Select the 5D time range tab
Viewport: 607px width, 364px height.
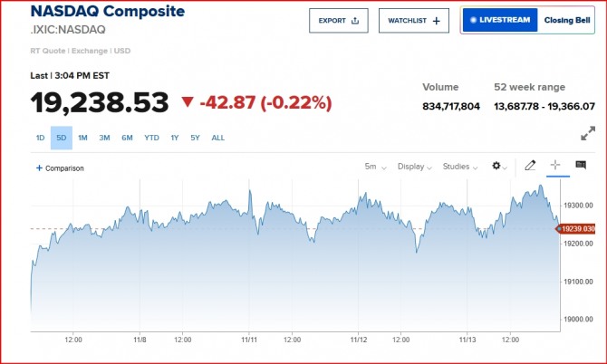tap(61, 138)
